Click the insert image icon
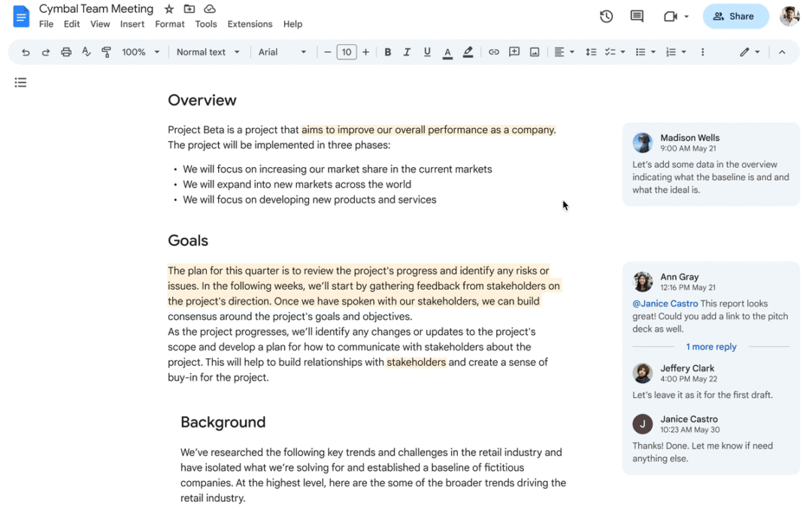 coord(535,52)
